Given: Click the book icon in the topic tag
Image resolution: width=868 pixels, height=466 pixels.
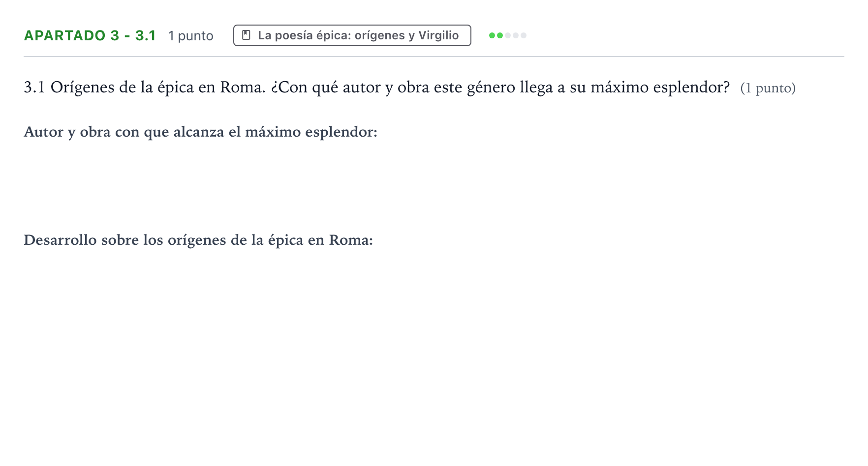Looking at the screenshot, I should (247, 35).
